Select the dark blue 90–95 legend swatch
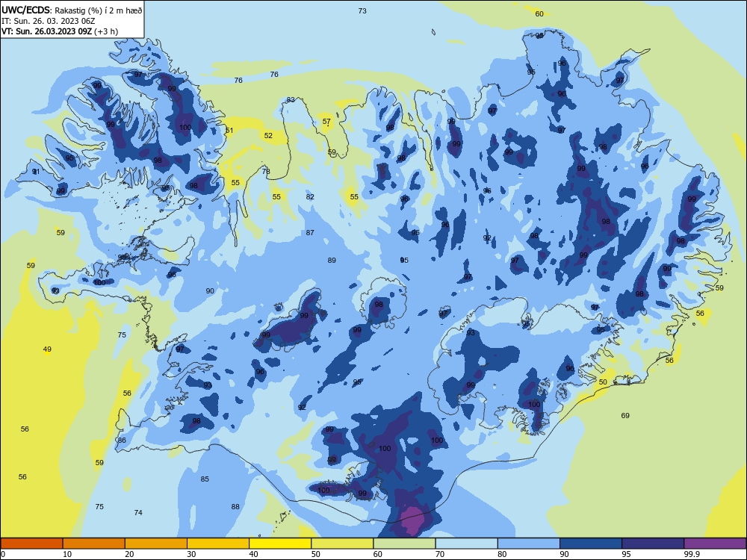The width and height of the screenshot is (747, 560). 591,544
